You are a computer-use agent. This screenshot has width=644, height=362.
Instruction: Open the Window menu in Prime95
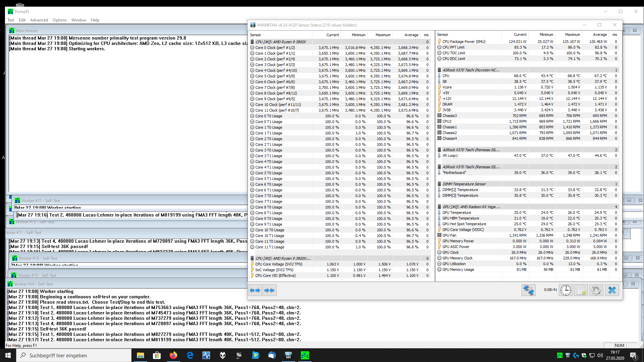click(x=78, y=20)
